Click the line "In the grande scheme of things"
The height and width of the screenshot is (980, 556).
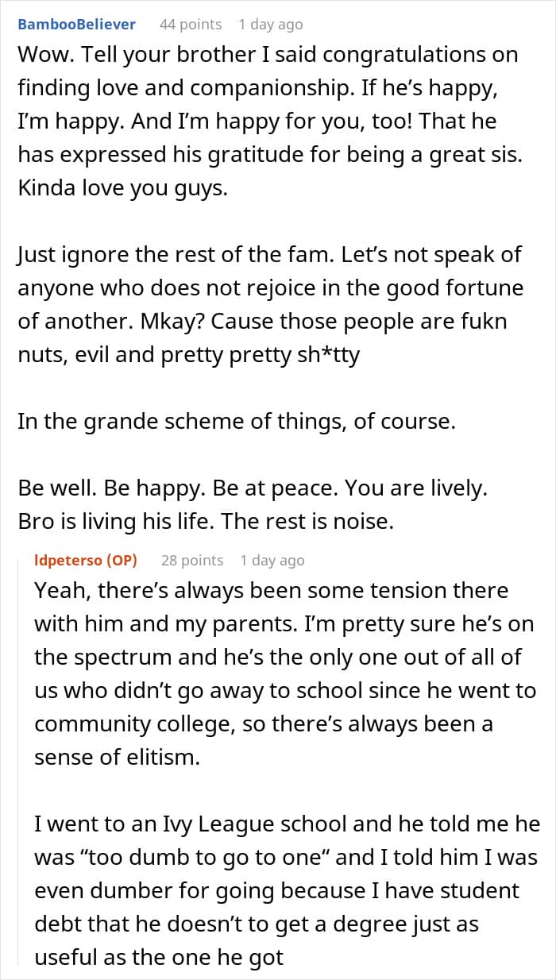[237, 421]
